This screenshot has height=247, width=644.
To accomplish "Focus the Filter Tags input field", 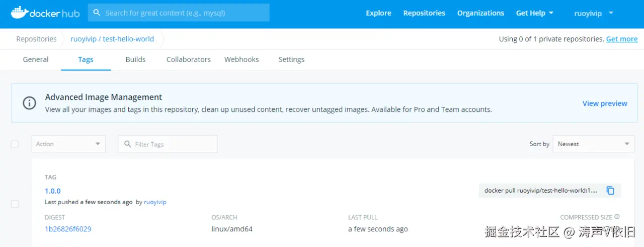I will pos(168,144).
